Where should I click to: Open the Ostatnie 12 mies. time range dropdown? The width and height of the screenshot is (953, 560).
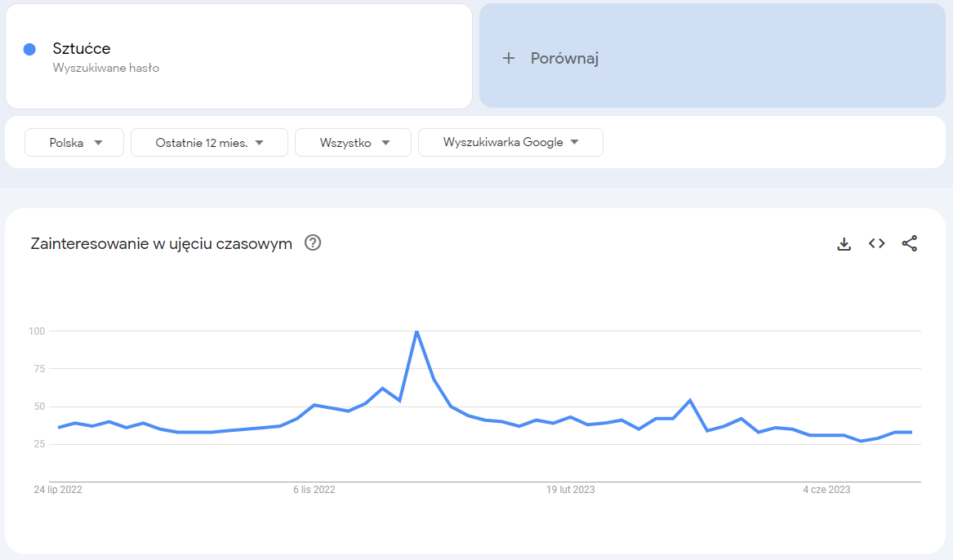coord(209,142)
